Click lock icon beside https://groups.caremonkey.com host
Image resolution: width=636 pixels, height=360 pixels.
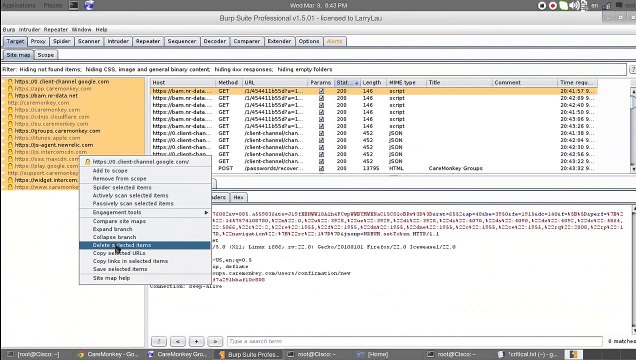[x=11, y=131]
